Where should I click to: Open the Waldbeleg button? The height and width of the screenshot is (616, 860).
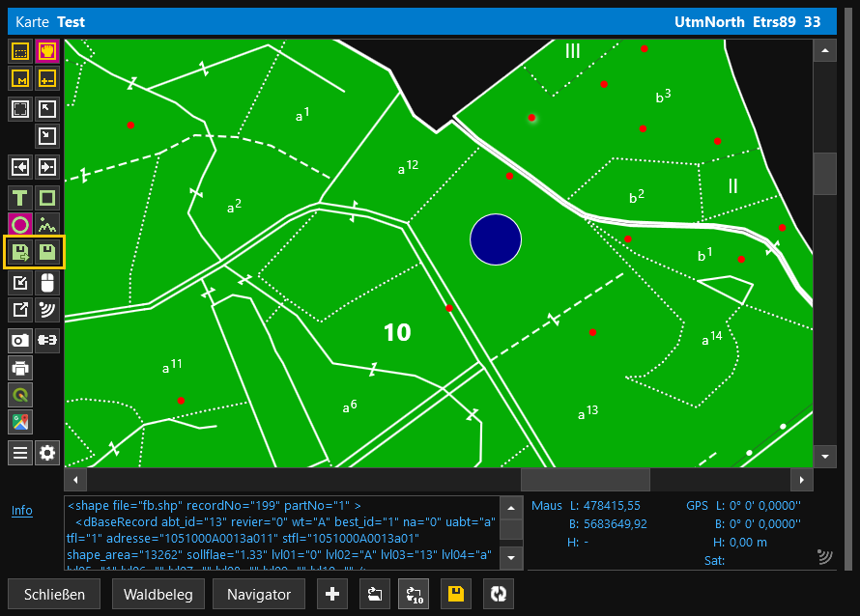pyautogui.click(x=158, y=594)
